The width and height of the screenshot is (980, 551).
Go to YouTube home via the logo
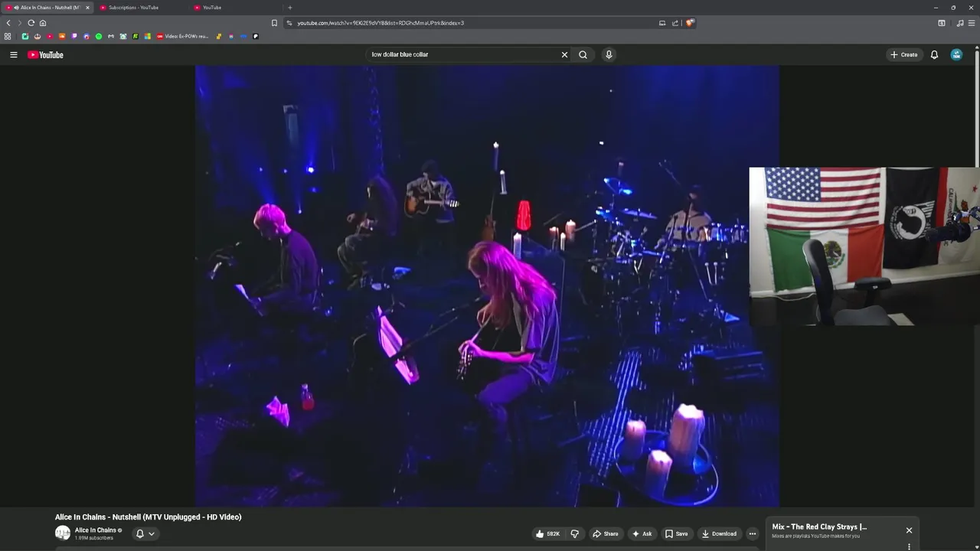pos(45,54)
